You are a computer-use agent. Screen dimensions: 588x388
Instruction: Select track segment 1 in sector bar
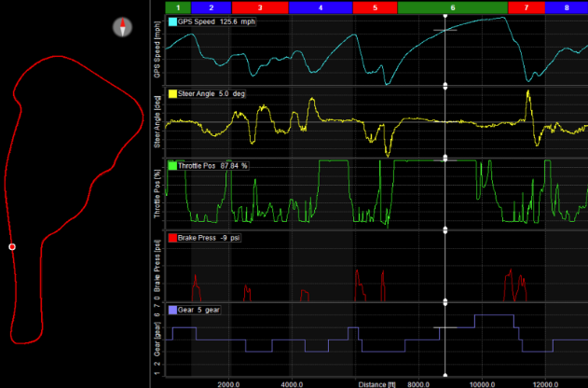pos(178,7)
